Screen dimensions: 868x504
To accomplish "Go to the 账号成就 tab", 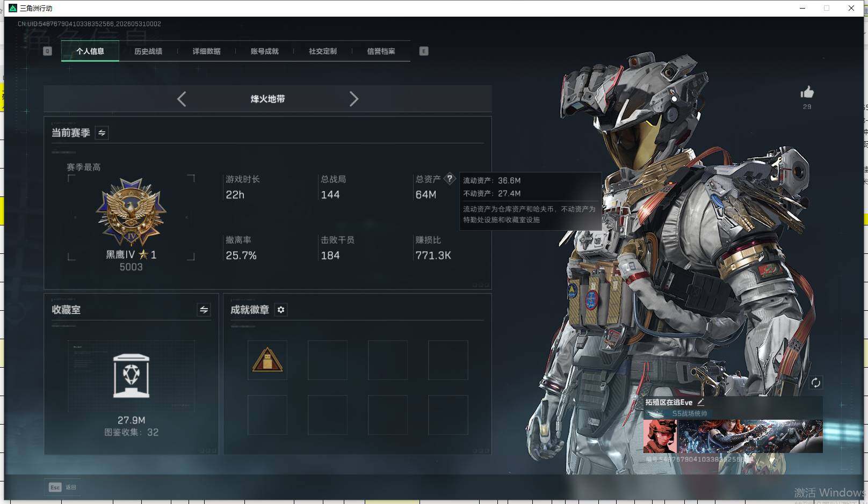I will click(265, 52).
